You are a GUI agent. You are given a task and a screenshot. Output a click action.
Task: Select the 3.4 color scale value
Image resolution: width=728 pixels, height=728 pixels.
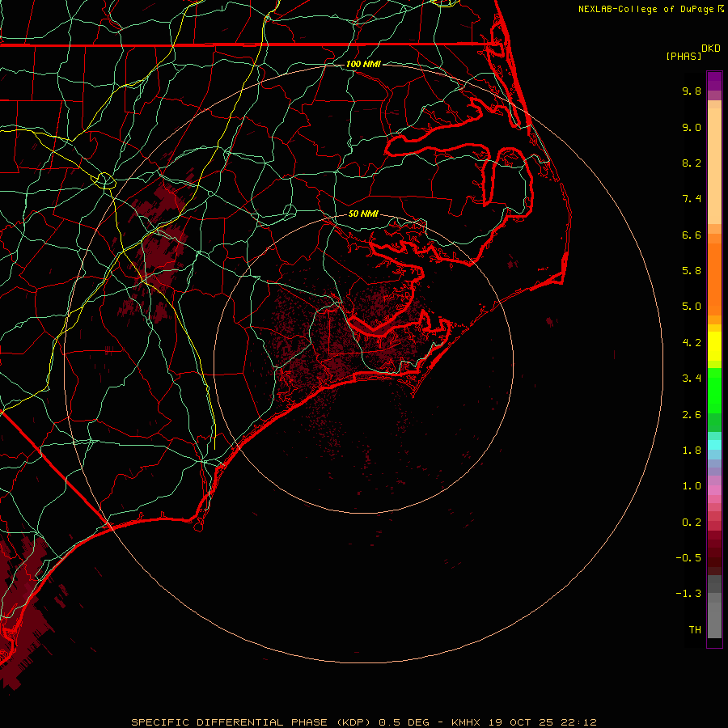point(692,379)
